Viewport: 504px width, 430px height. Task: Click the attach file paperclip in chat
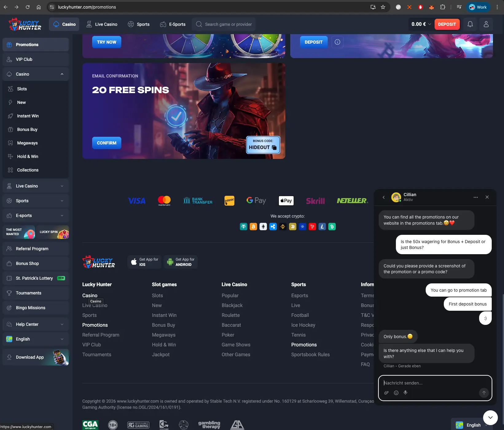coord(386,393)
